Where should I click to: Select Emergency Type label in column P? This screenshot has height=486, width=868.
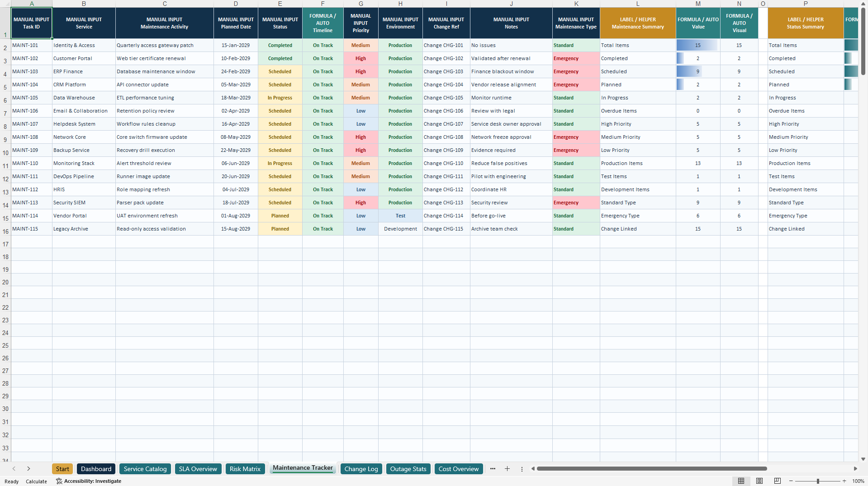806,216
